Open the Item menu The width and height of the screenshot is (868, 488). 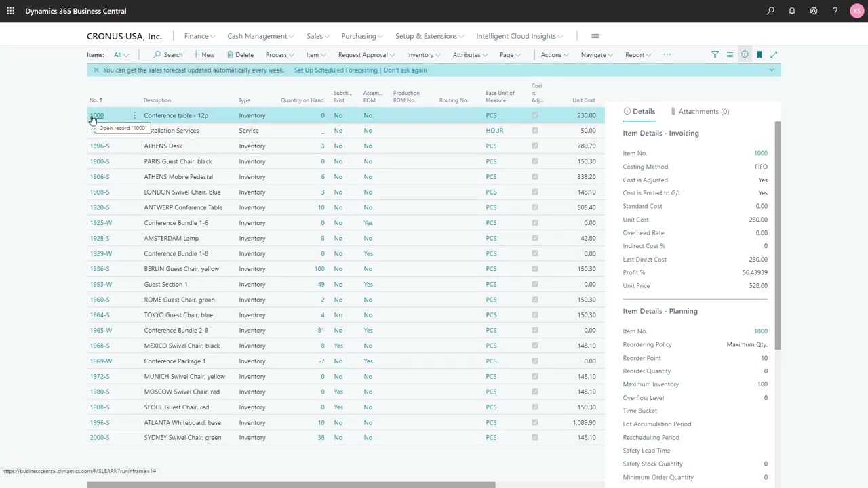316,55
